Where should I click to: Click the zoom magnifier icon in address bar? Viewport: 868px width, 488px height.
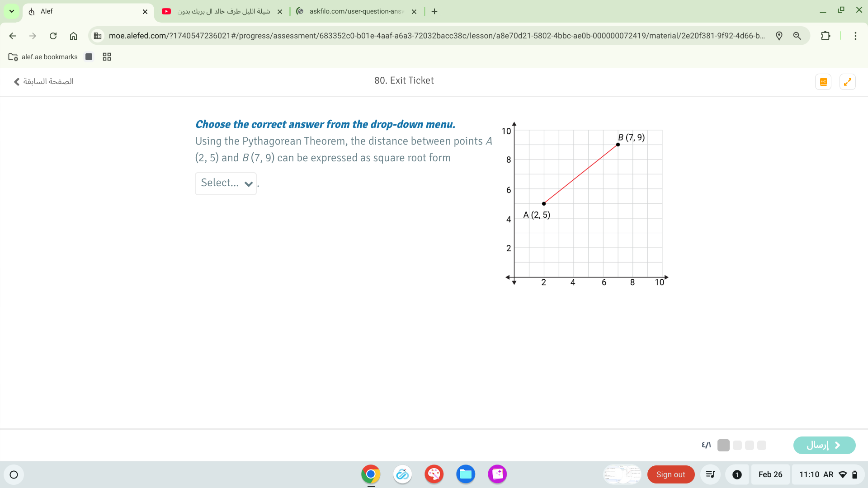pyautogui.click(x=797, y=36)
